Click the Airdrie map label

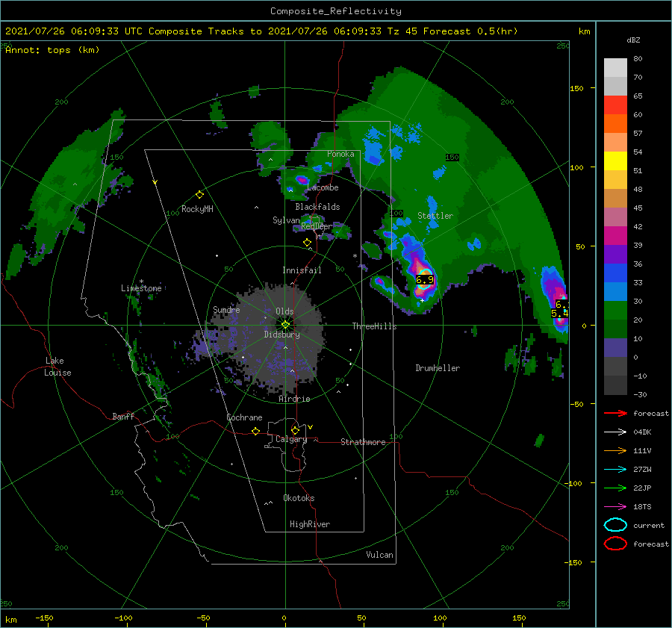pos(294,399)
